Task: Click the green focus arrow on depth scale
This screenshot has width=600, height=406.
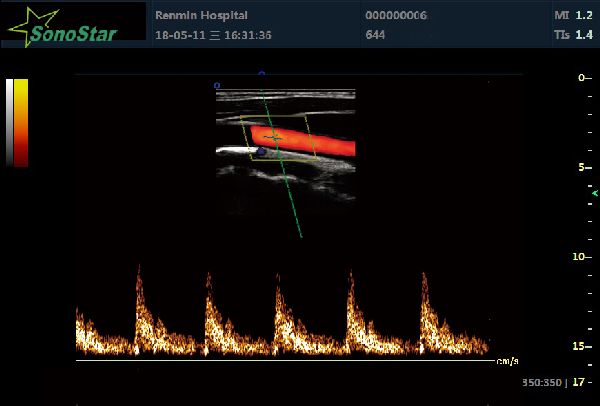Action: click(x=595, y=191)
